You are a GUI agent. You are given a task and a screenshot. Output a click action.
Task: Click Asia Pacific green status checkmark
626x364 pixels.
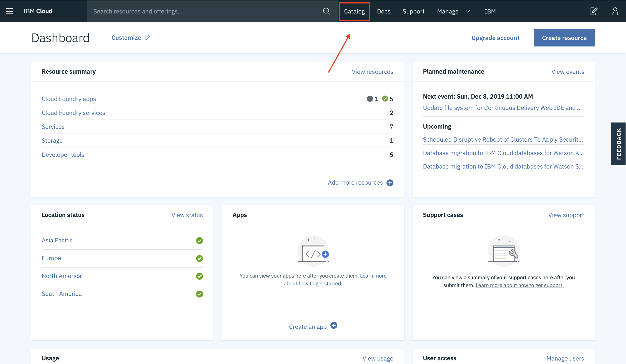coord(200,240)
